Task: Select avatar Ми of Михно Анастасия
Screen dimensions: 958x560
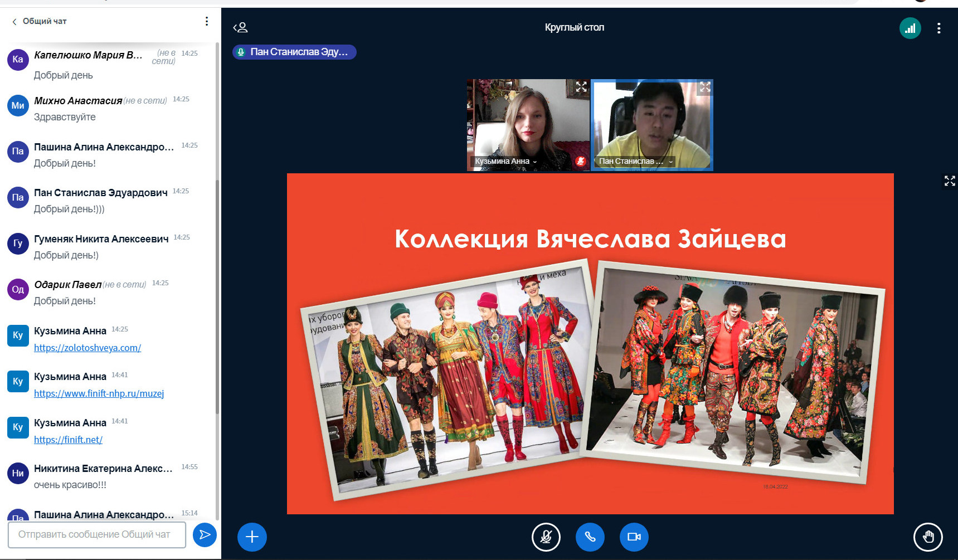Action: pos(18,105)
